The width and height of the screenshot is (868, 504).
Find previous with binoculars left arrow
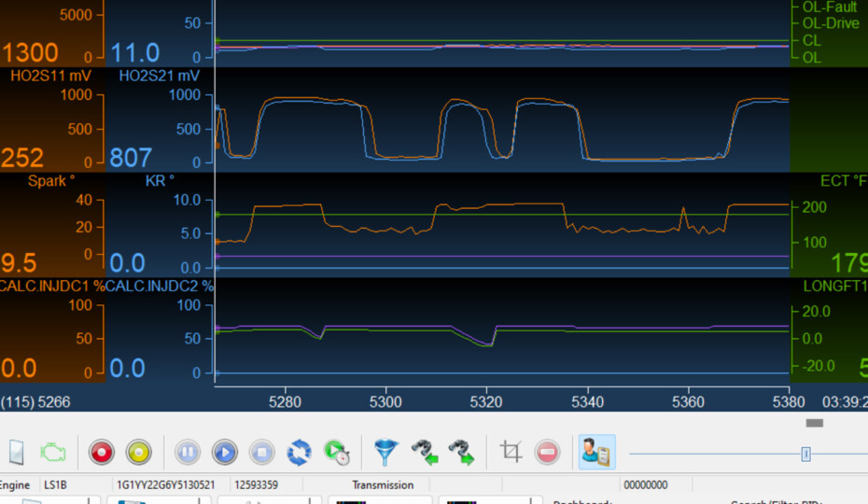tap(424, 453)
